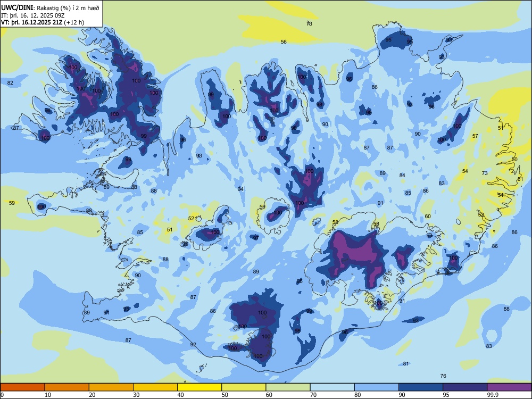Viewport: 532px width, 399px height.
Task: Click the medium blue 80–90 legend swatch
Action: 377,387
